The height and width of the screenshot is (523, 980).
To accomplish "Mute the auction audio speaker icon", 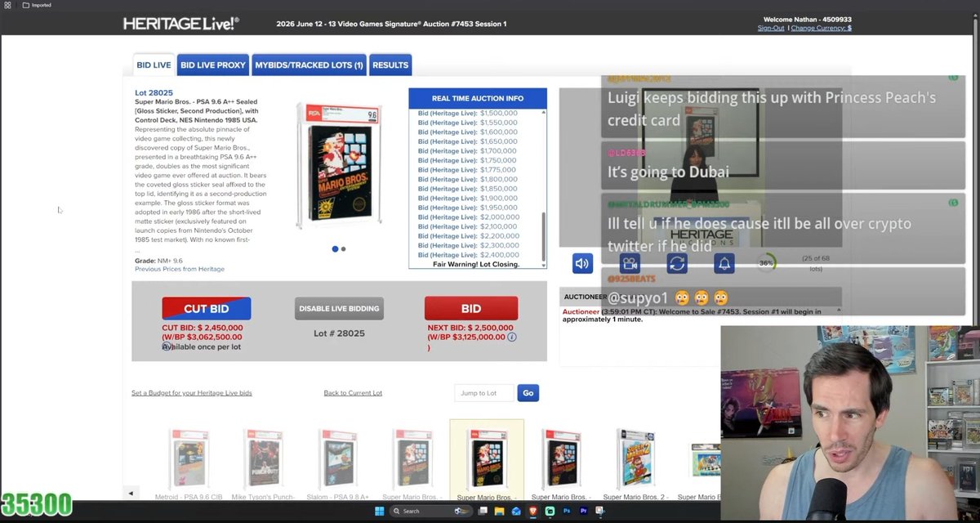I will pos(582,263).
